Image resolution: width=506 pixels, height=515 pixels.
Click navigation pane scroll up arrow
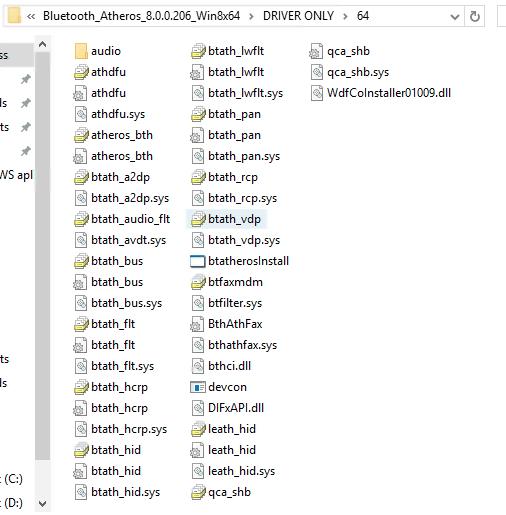coord(42,45)
